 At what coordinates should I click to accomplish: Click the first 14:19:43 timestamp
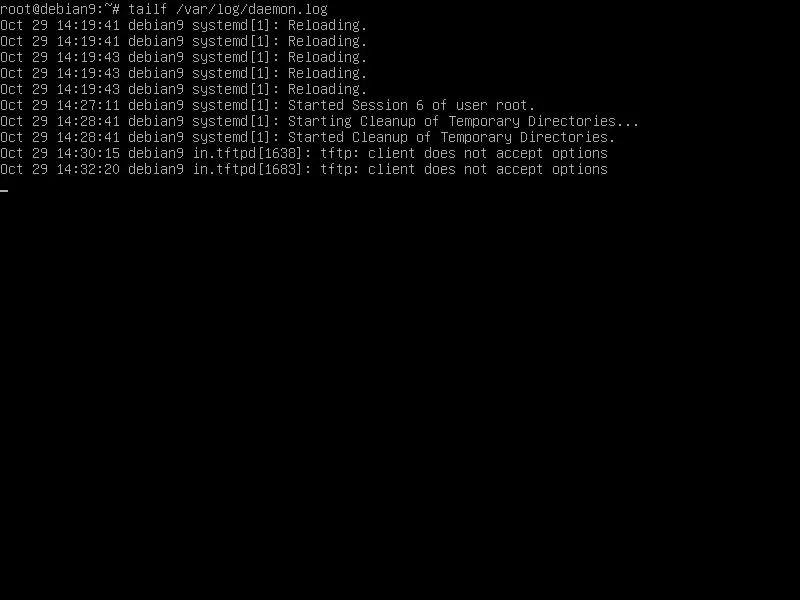[88, 57]
